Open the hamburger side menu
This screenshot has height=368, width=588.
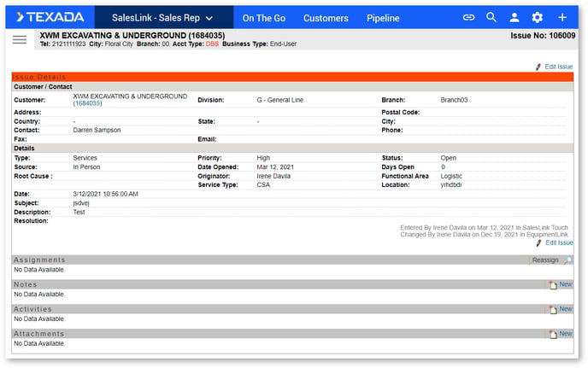pyautogui.click(x=20, y=40)
